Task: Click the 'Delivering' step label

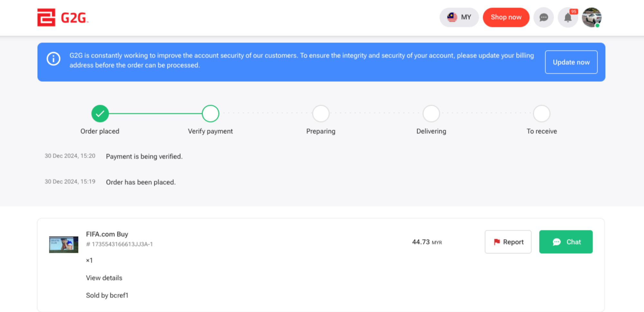Action: (431, 131)
